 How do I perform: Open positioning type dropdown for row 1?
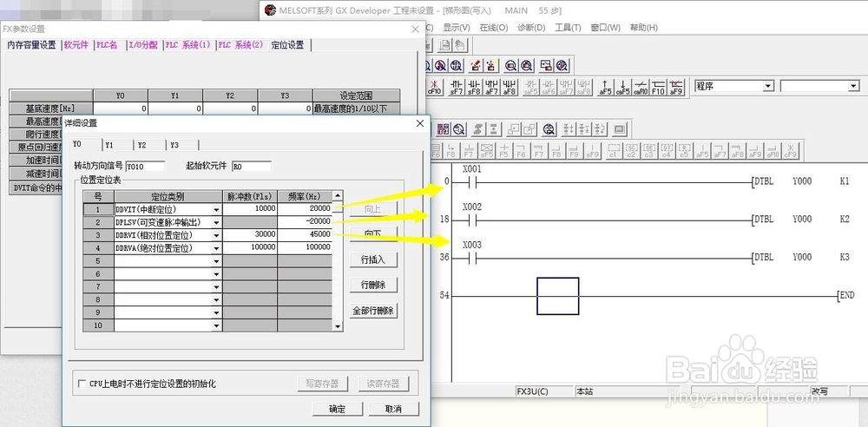pos(216,209)
